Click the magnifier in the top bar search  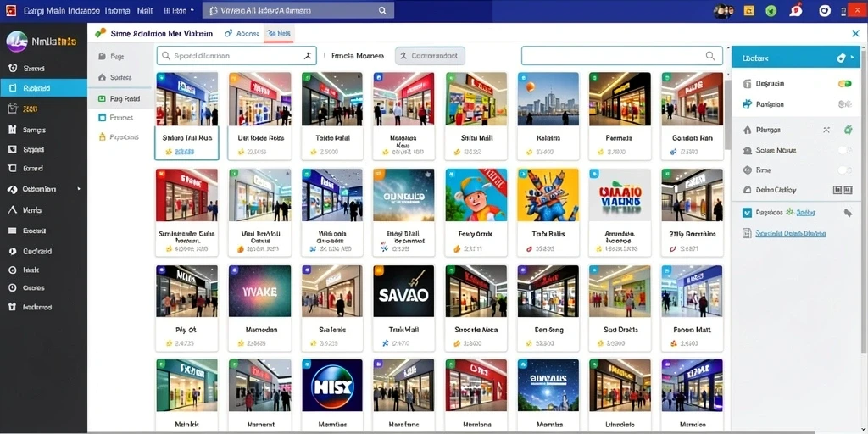(382, 10)
